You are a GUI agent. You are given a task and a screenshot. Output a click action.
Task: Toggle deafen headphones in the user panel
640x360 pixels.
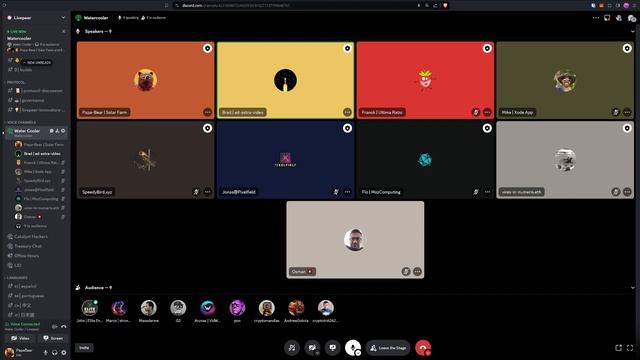[55, 352]
